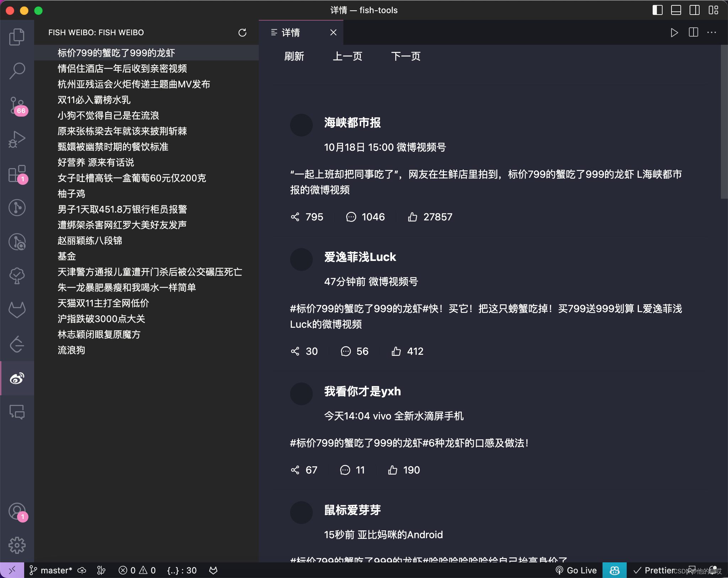Click the username 鼠标爱芽芽
728x578 pixels.
352,510
